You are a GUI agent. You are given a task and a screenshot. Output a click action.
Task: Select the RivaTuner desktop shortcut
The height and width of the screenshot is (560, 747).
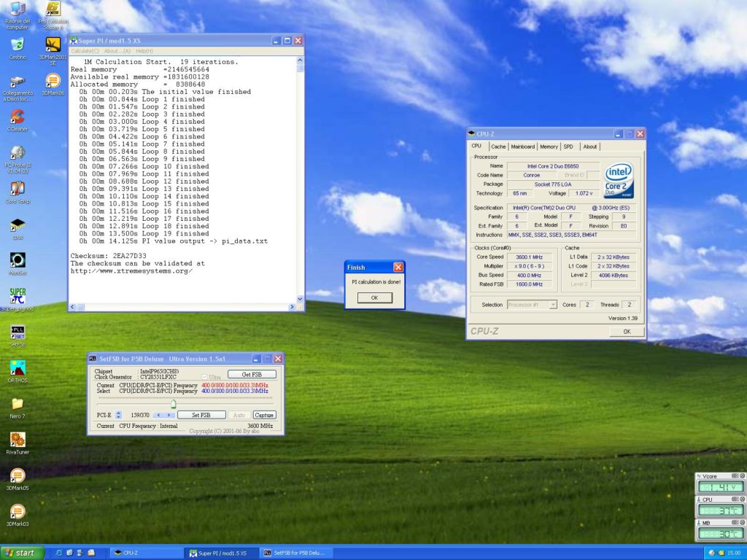pos(18,443)
